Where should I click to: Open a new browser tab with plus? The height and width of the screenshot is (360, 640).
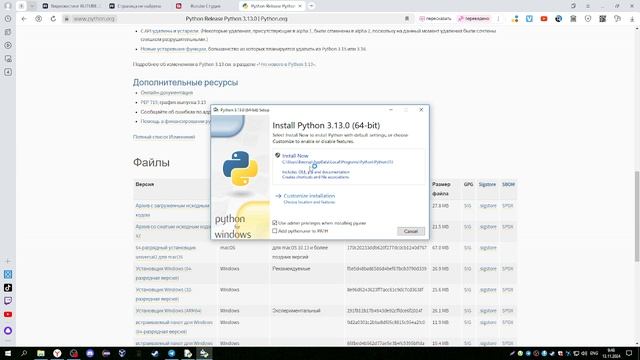tap(311, 6)
